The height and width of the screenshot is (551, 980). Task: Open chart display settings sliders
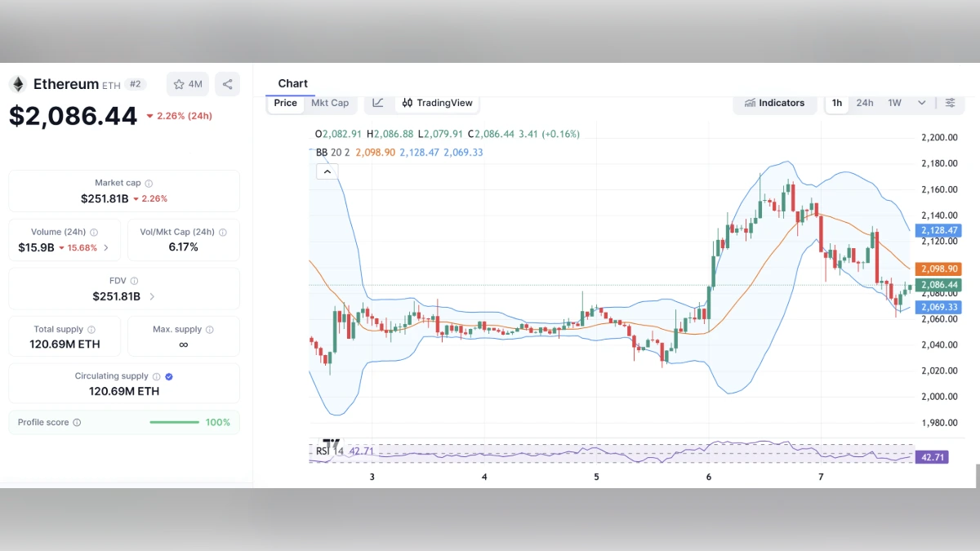coord(950,103)
